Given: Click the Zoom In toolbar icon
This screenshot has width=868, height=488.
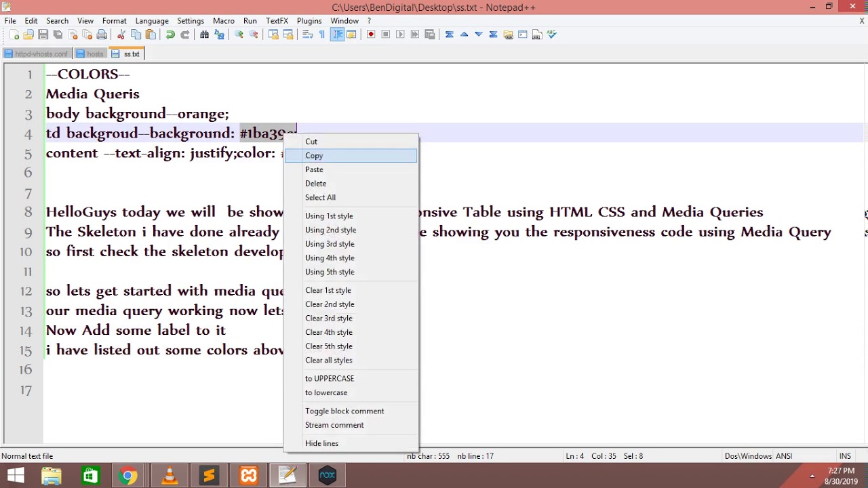Looking at the screenshot, I should (239, 35).
